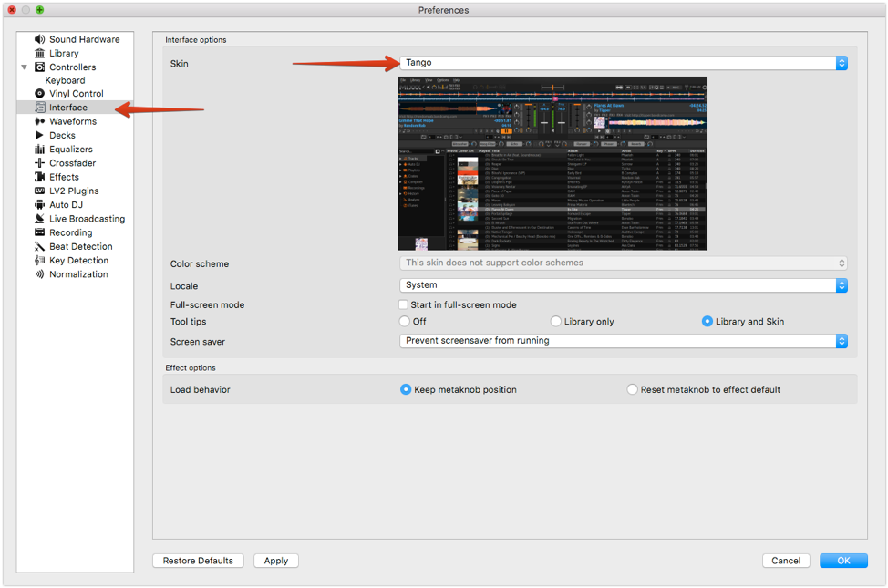Go to Recording preferences
This screenshot has width=888, height=588.
71,232
